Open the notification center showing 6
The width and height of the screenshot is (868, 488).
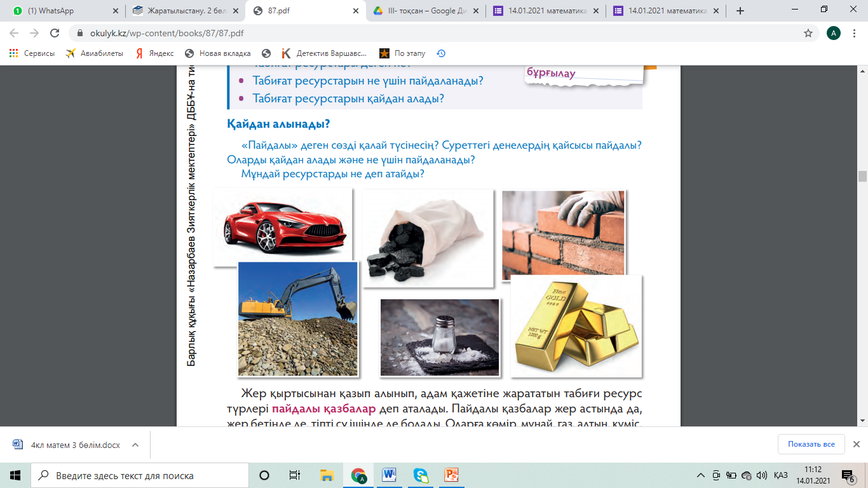[x=848, y=475]
